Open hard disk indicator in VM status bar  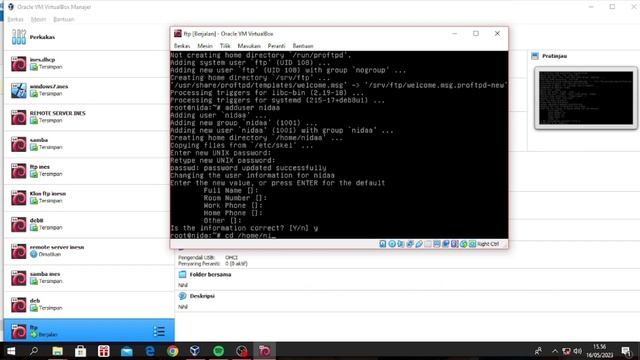point(383,244)
